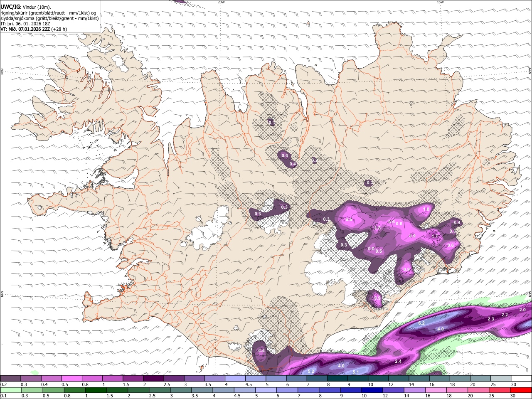
Task: Select the upper legend swatch starting at 12
Action: click(x=399, y=379)
